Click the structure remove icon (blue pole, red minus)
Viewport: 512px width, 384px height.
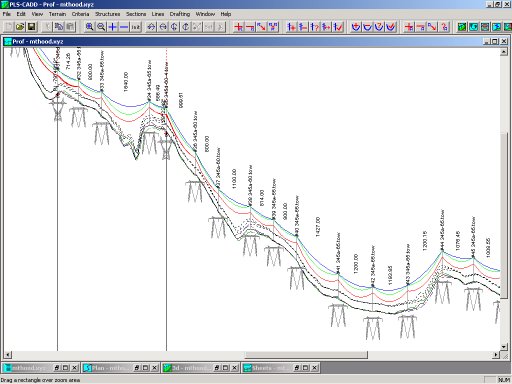[x=303, y=27]
